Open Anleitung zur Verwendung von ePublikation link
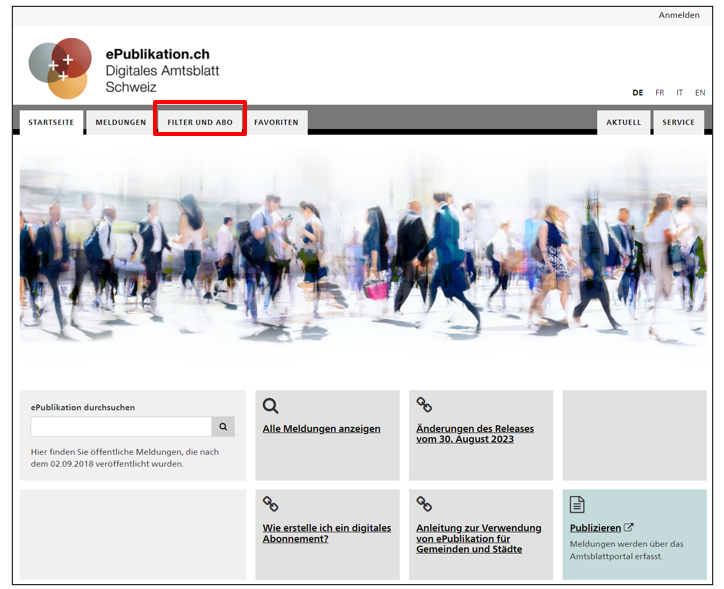Screen dimensions: 724x589 [x=478, y=538]
